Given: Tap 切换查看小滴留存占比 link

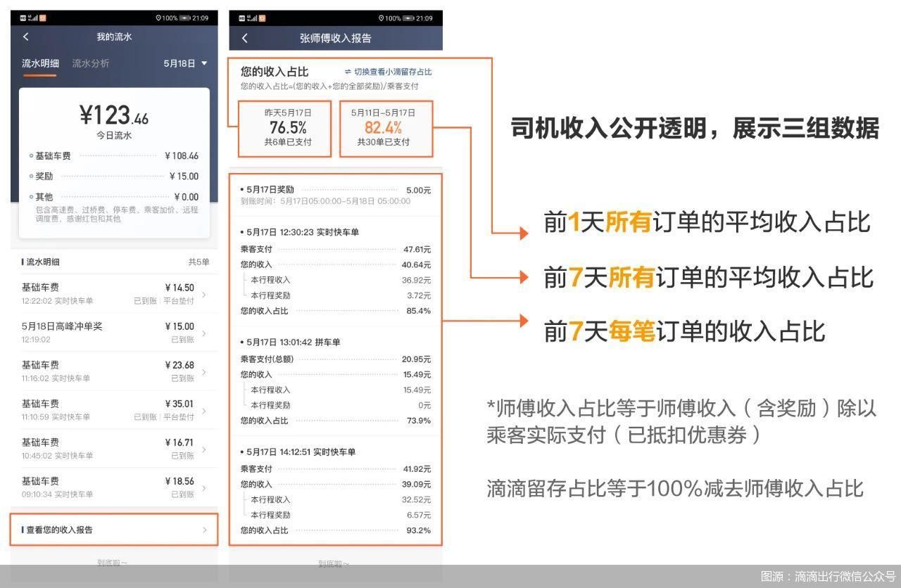Looking at the screenshot, I should click(x=388, y=72).
